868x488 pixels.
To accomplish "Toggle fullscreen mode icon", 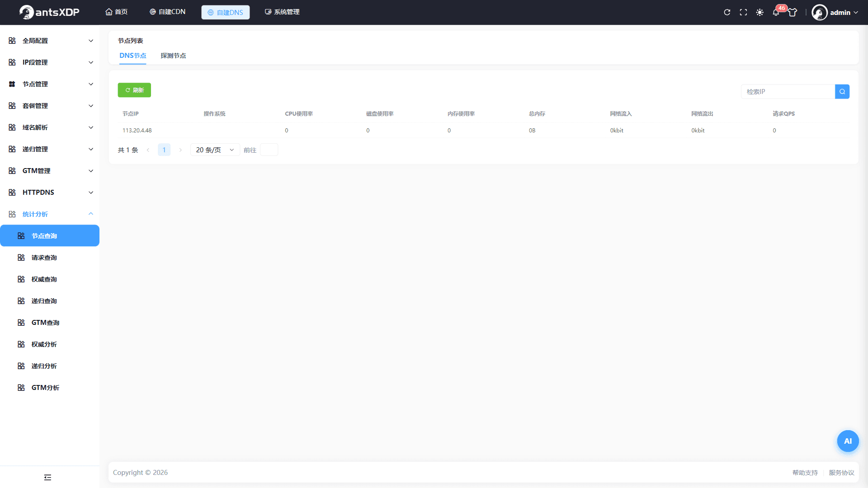I will [743, 12].
